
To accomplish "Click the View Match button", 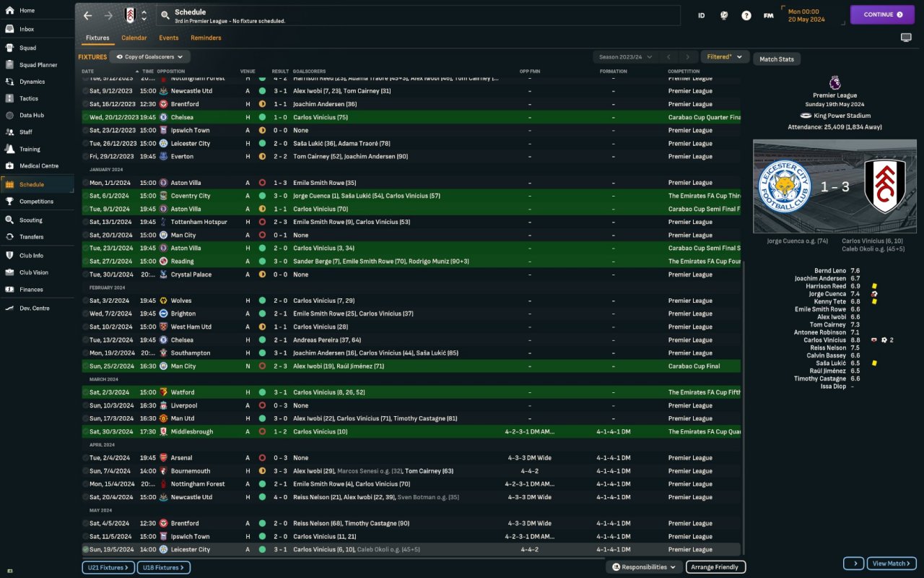I will pos(892,564).
